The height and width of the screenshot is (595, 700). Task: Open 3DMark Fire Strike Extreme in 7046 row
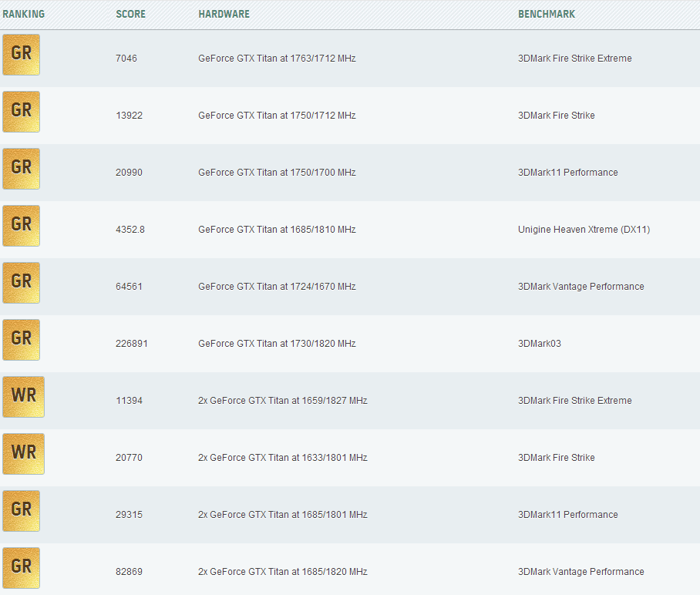[574, 59]
